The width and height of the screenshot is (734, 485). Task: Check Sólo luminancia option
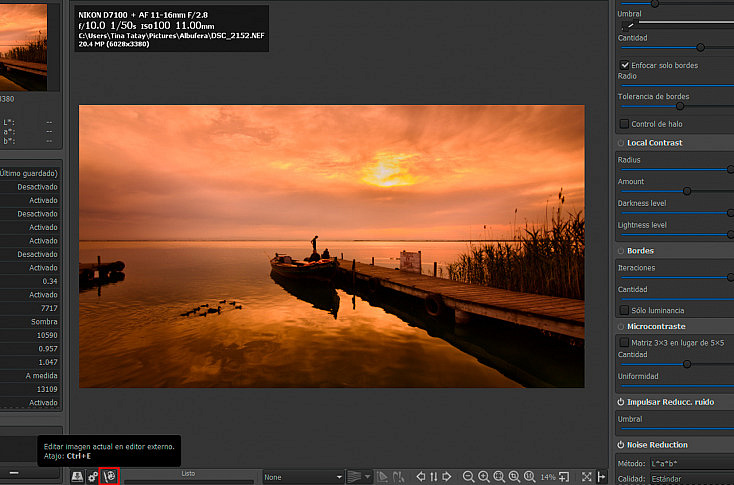coord(624,310)
